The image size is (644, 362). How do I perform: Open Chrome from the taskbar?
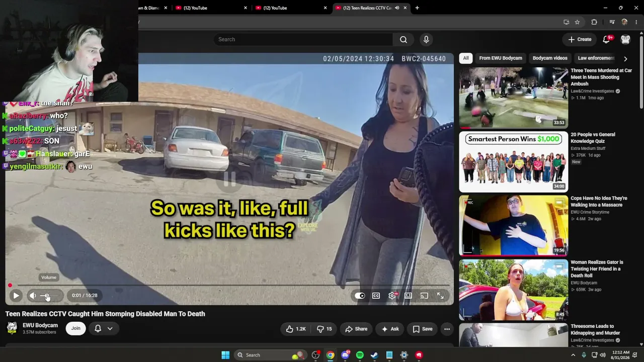pyautogui.click(x=330, y=355)
